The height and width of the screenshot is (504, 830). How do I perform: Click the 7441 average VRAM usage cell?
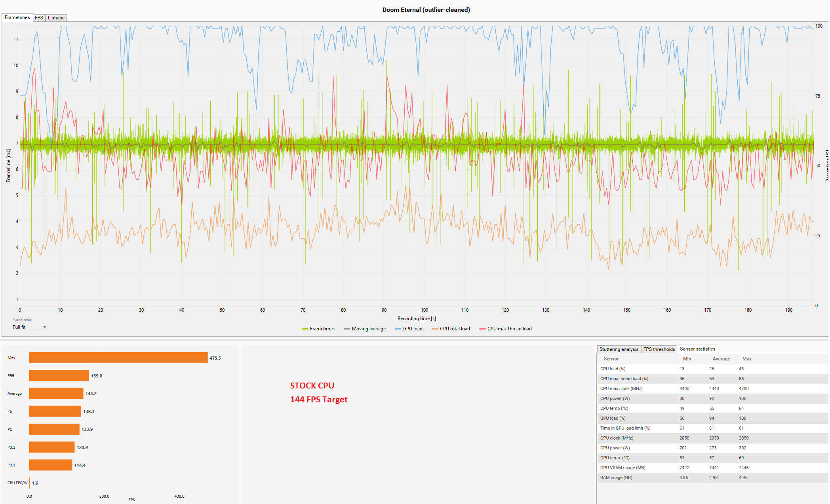coord(714,468)
